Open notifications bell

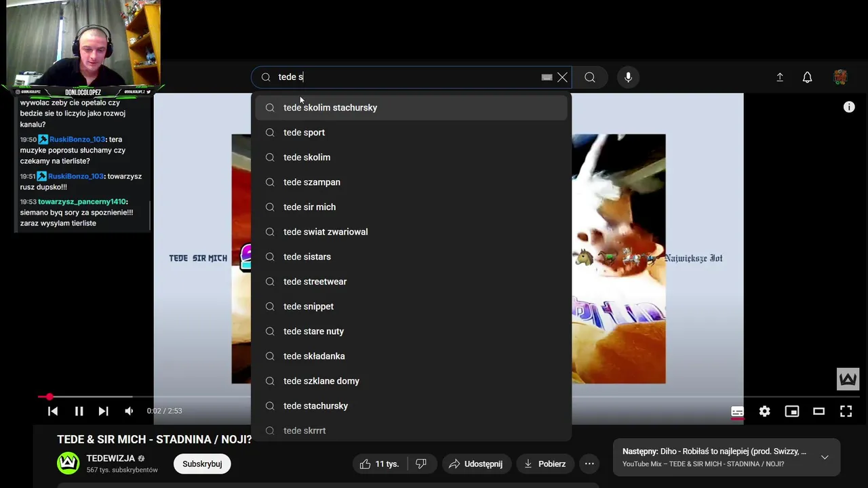[807, 77]
